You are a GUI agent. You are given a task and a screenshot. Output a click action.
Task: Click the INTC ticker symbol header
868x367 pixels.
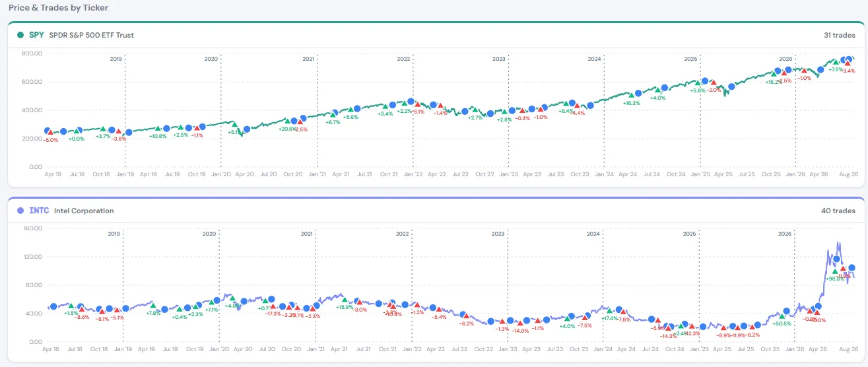coord(39,211)
